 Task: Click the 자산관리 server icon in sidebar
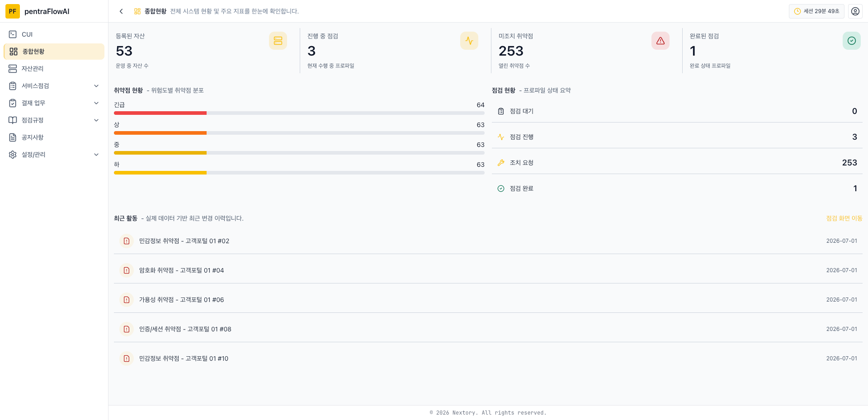click(x=13, y=69)
